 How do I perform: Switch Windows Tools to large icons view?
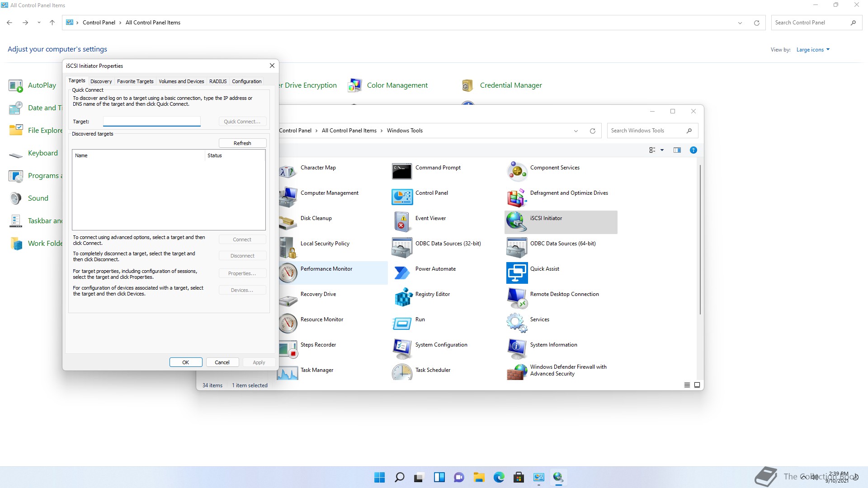click(697, 385)
